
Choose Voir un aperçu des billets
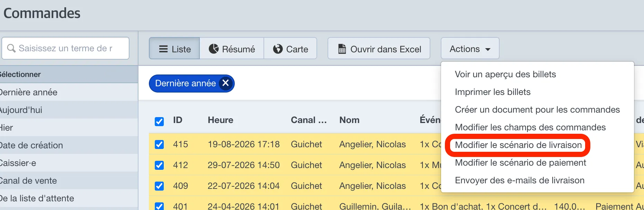click(x=505, y=74)
